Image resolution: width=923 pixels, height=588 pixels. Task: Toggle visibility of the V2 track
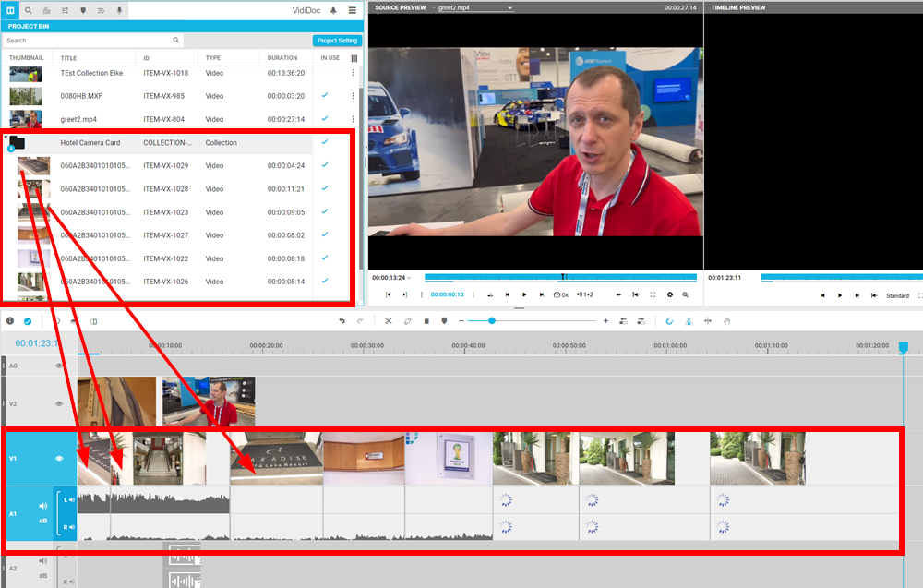pyautogui.click(x=59, y=403)
